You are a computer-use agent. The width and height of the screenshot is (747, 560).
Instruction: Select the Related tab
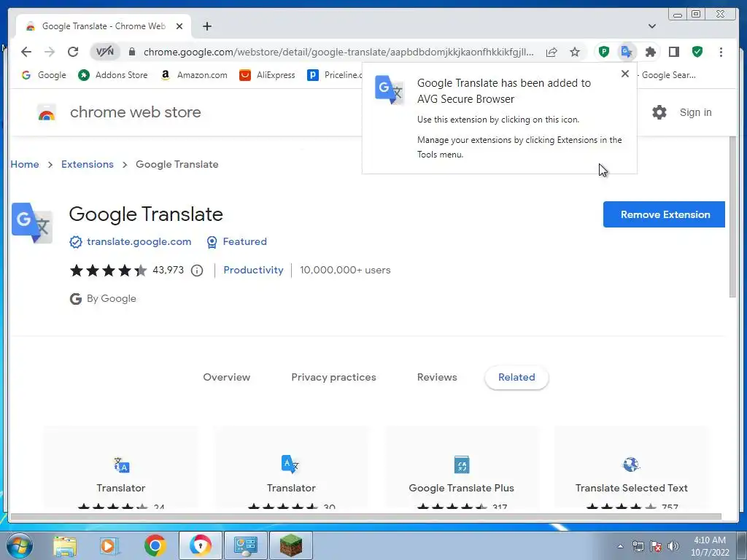516,377
